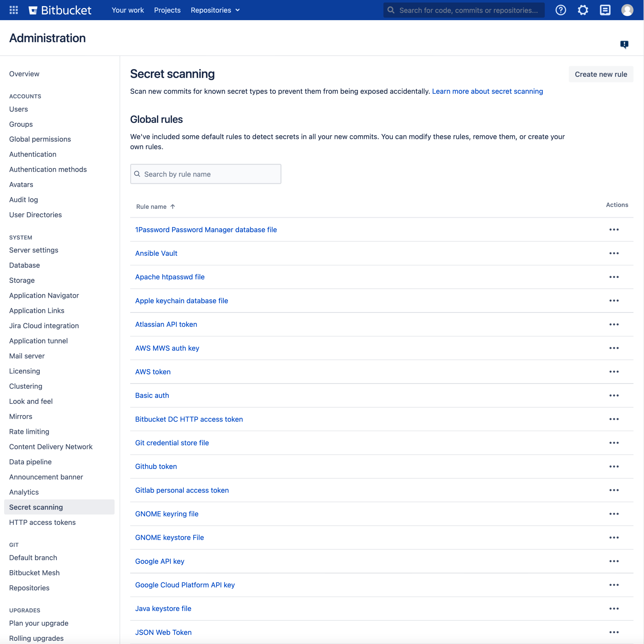Screen dimensions: 644x644
Task: Open Application Links page
Action: tap(37, 311)
